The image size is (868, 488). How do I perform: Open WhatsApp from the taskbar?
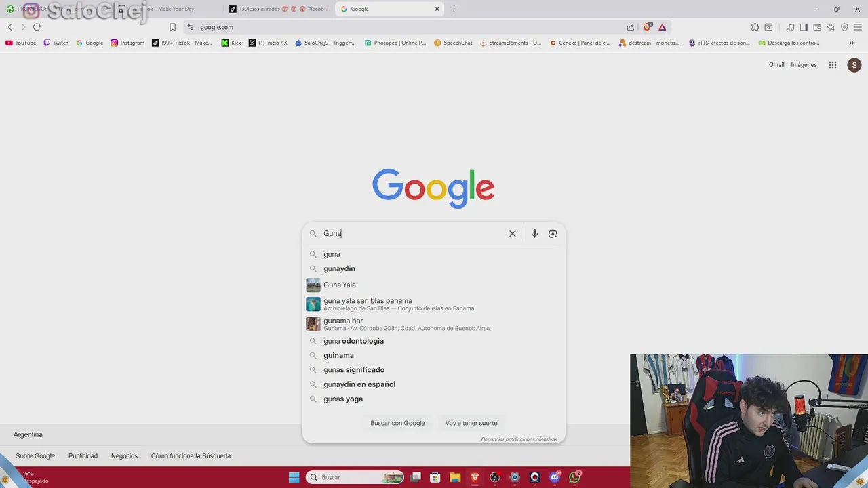(x=575, y=477)
